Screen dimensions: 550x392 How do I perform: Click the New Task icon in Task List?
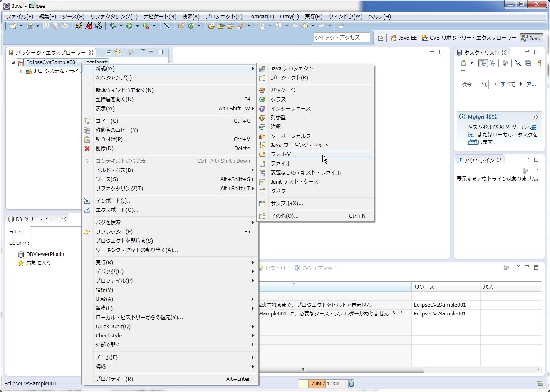click(464, 63)
